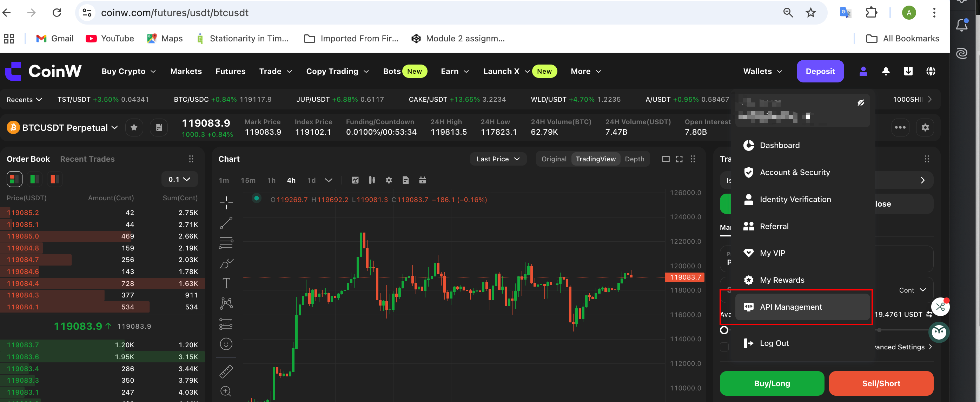
Task: Select the trend line drawing tool
Action: click(x=226, y=223)
